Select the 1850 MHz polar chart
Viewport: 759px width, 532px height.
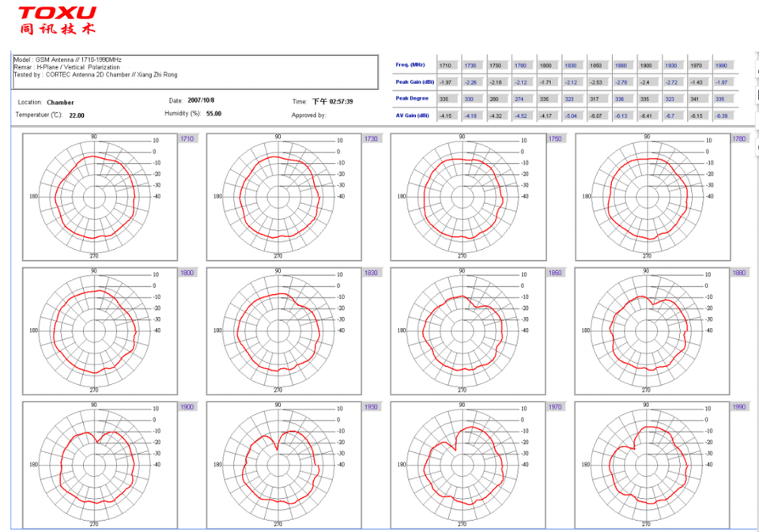point(468,331)
